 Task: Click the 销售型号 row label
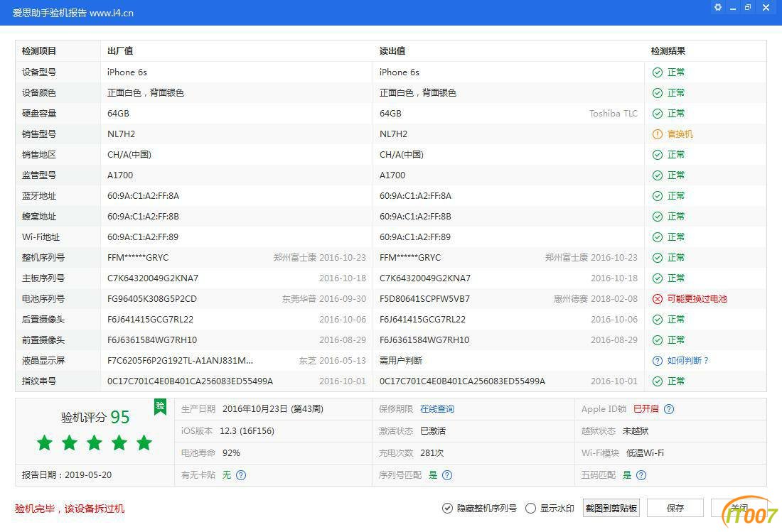click(x=39, y=134)
